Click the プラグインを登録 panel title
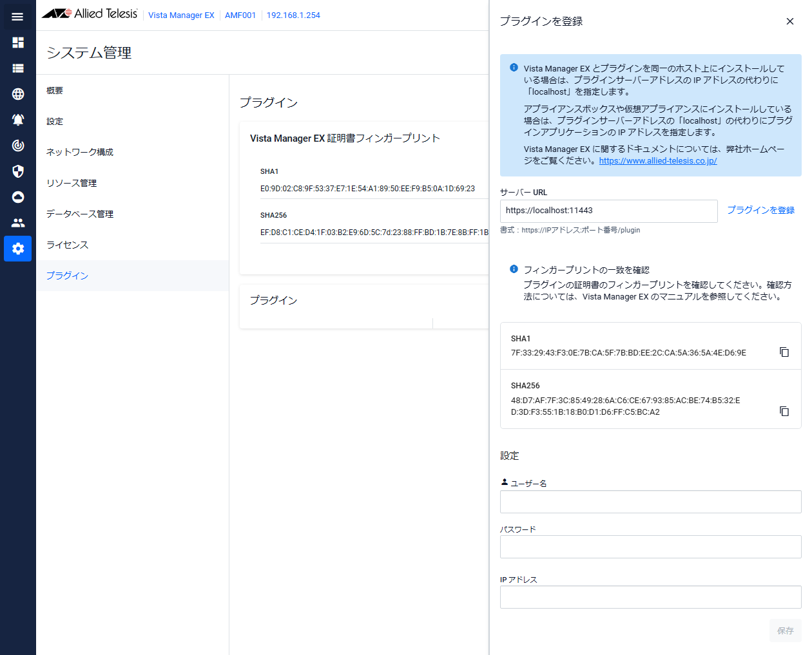Screen dimensions: 812x655 pyautogui.click(x=541, y=21)
